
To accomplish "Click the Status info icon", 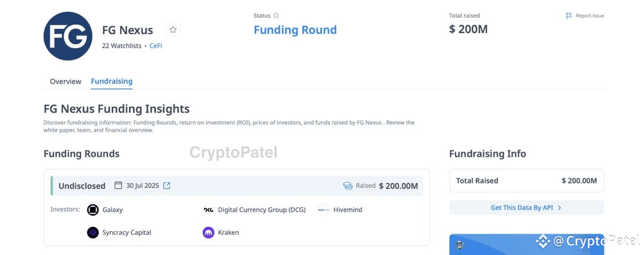I will [x=276, y=16].
